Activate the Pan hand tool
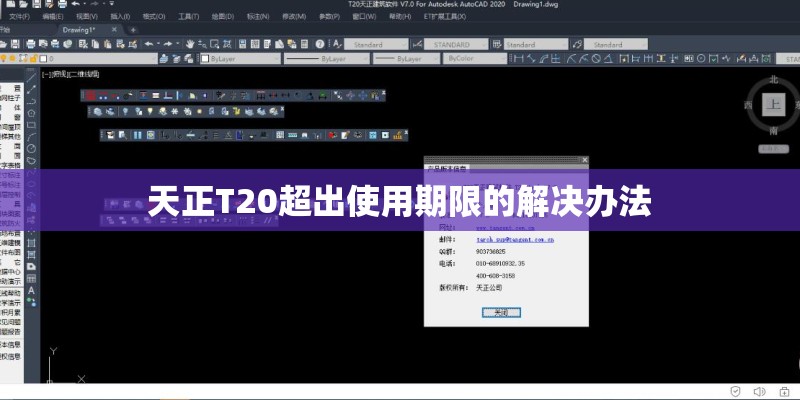 190,44
